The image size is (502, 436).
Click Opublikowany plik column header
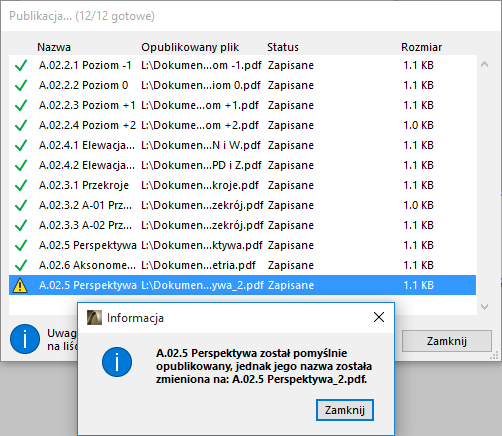tap(190, 47)
